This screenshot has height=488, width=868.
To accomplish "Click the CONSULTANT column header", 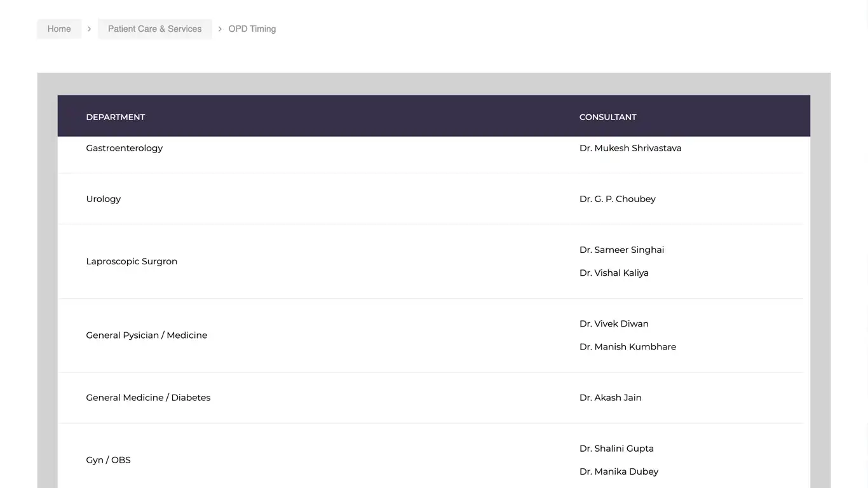I will tap(607, 117).
